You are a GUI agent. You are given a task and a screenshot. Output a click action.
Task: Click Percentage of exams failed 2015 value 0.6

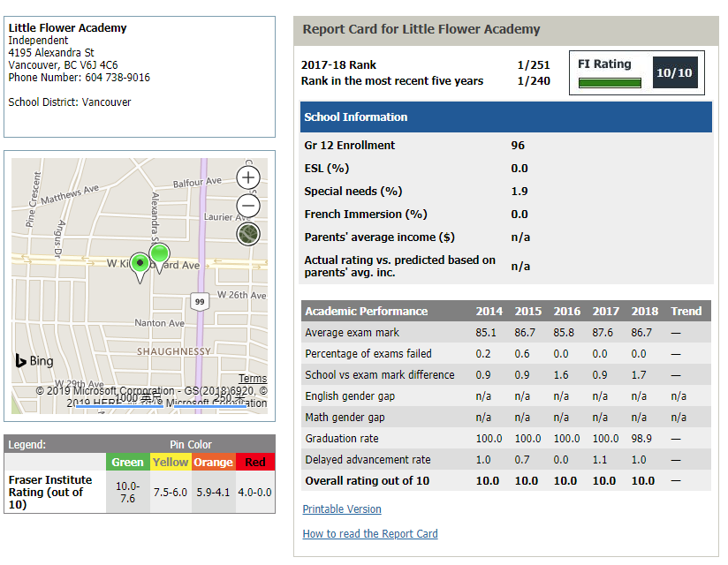[522, 353]
